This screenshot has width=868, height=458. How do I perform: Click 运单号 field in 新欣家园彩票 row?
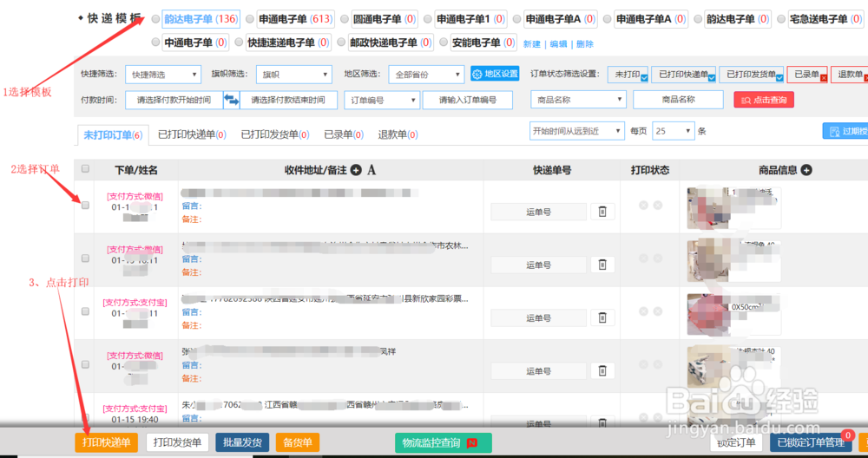pyautogui.click(x=539, y=318)
